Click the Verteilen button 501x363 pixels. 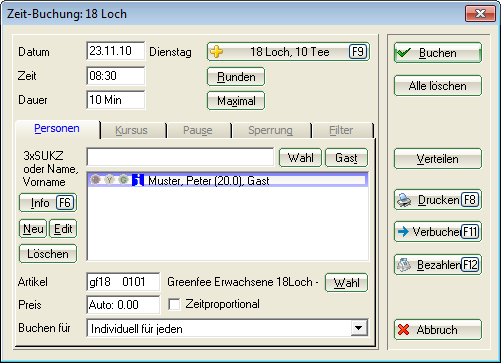click(x=438, y=159)
